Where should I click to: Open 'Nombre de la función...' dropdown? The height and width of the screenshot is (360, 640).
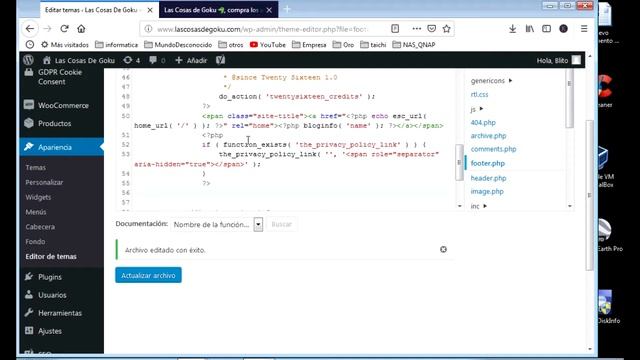click(217, 224)
